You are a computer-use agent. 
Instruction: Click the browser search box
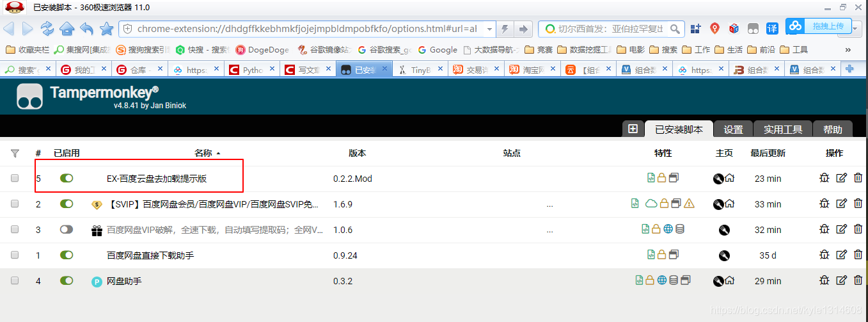[x=612, y=29]
